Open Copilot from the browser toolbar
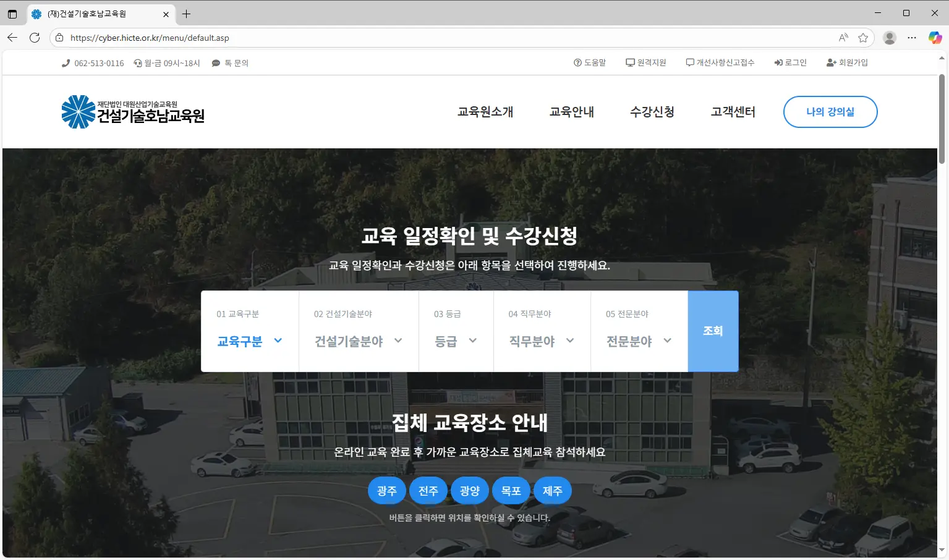Screen dimensions: 949x560 point(934,37)
